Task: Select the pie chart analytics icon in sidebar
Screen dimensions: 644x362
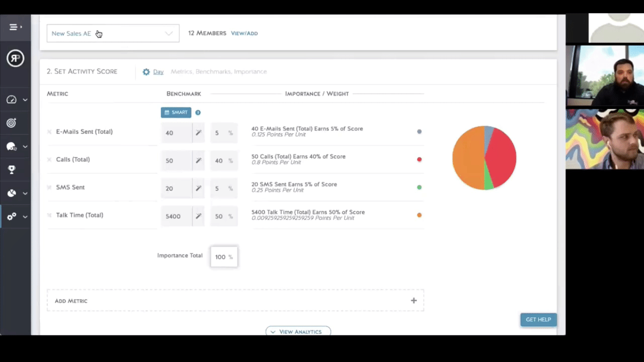Action: pos(11,193)
